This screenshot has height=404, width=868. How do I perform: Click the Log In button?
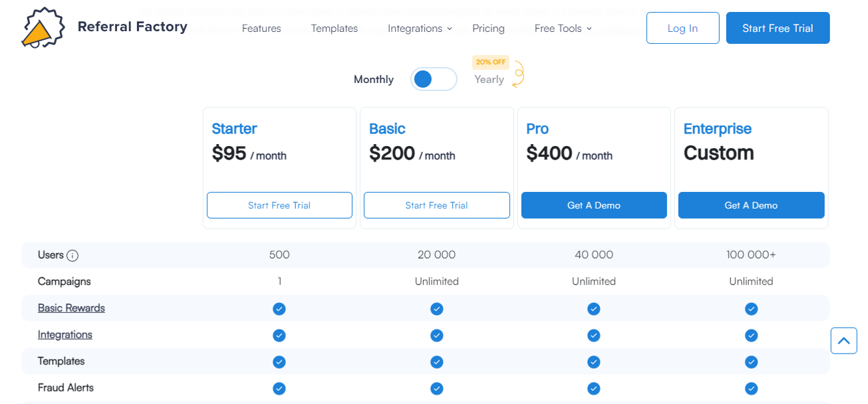click(x=682, y=28)
